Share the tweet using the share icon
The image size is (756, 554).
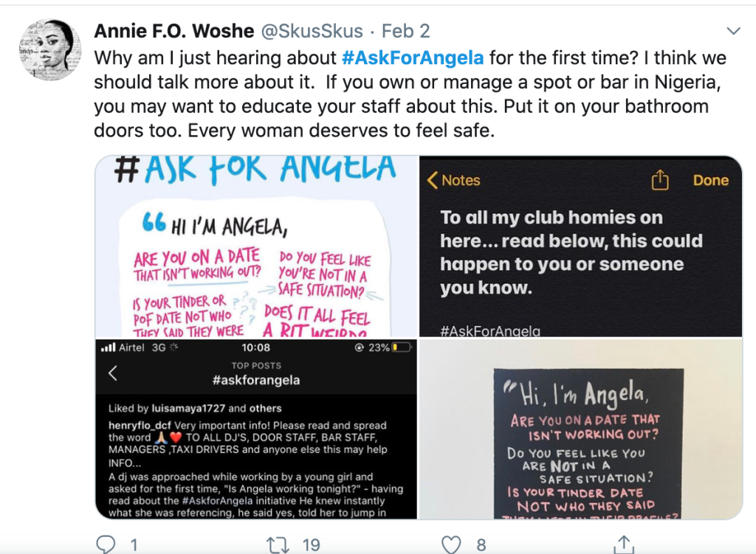pos(624,544)
